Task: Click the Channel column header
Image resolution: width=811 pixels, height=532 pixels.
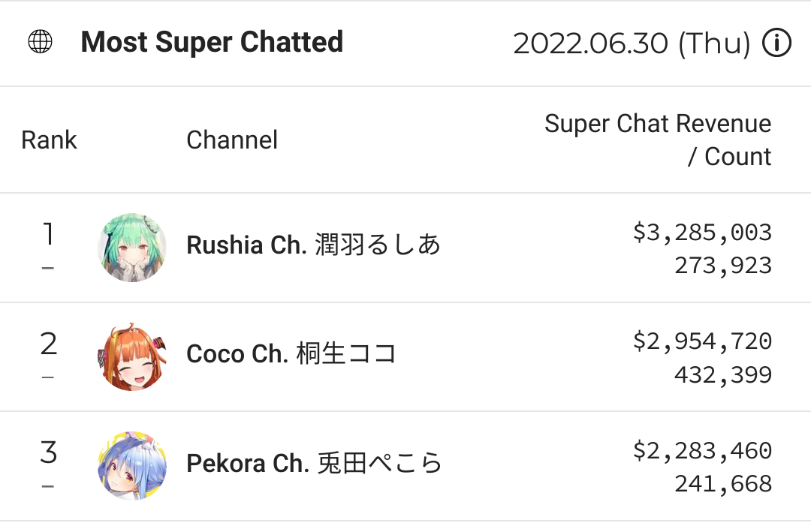Action: [232, 140]
